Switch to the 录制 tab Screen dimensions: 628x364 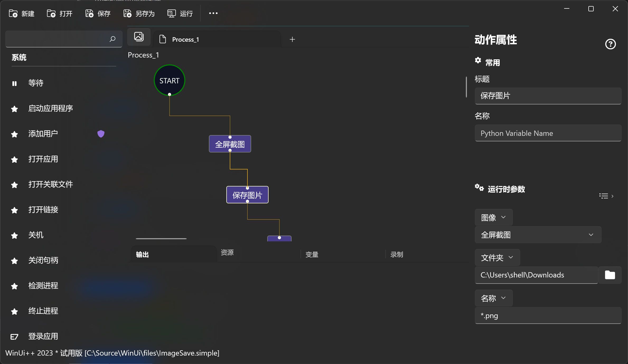(397, 255)
